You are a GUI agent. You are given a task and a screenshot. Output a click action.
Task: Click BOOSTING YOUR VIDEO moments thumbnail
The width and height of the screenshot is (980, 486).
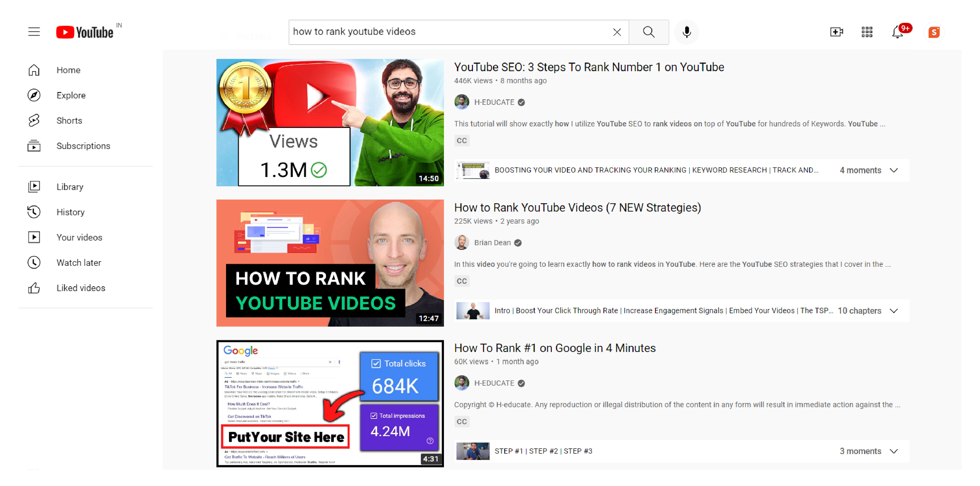tap(472, 170)
